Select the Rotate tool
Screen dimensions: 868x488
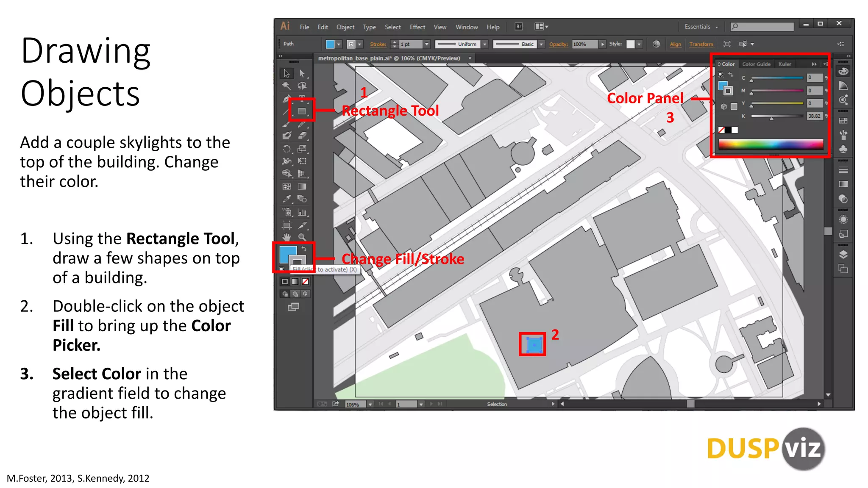click(x=287, y=149)
